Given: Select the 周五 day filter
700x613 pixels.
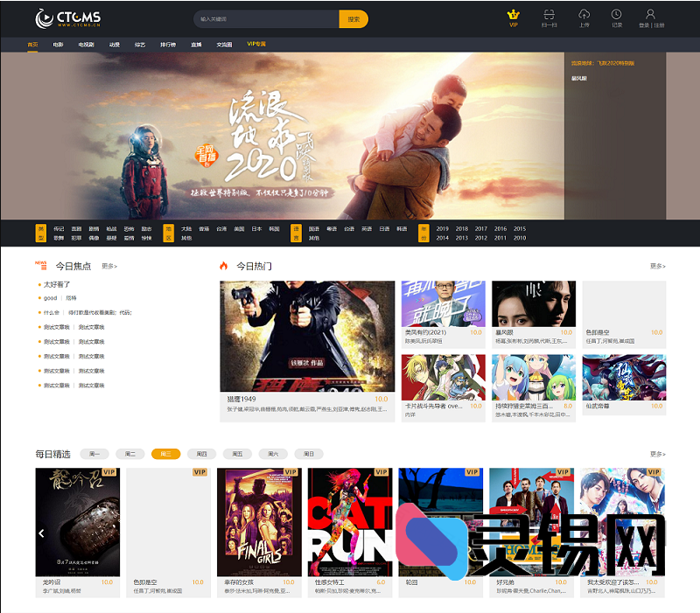Looking at the screenshot, I should pyautogui.click(x=236, y=454).
